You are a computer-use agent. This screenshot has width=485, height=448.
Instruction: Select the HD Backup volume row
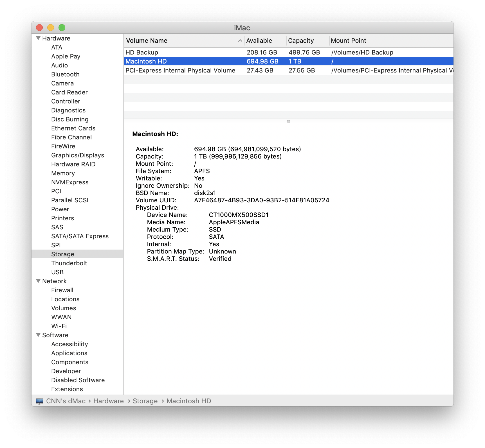[289, 52]
